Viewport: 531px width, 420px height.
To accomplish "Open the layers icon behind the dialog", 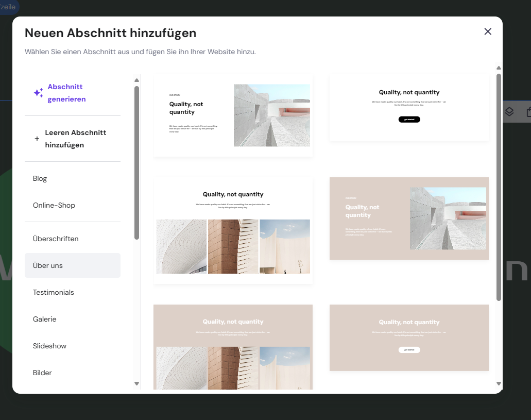I will tap(509, 111).
